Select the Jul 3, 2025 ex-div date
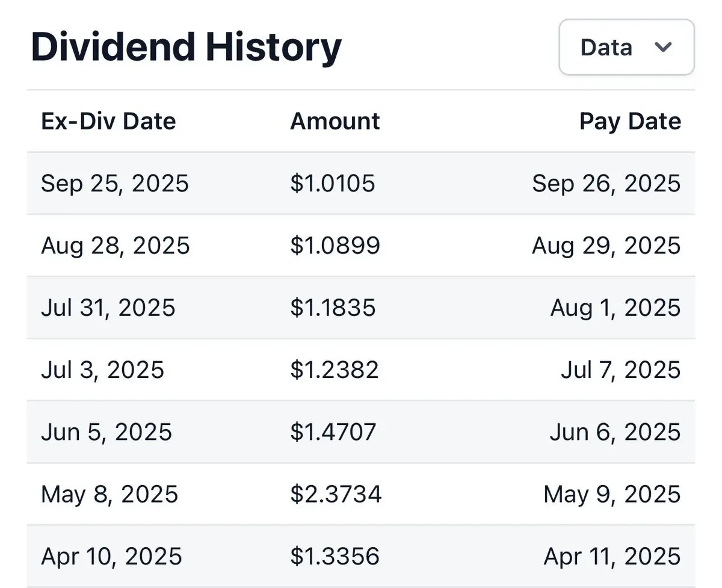The width and height of the screenshot is (722, 588). 102,370
